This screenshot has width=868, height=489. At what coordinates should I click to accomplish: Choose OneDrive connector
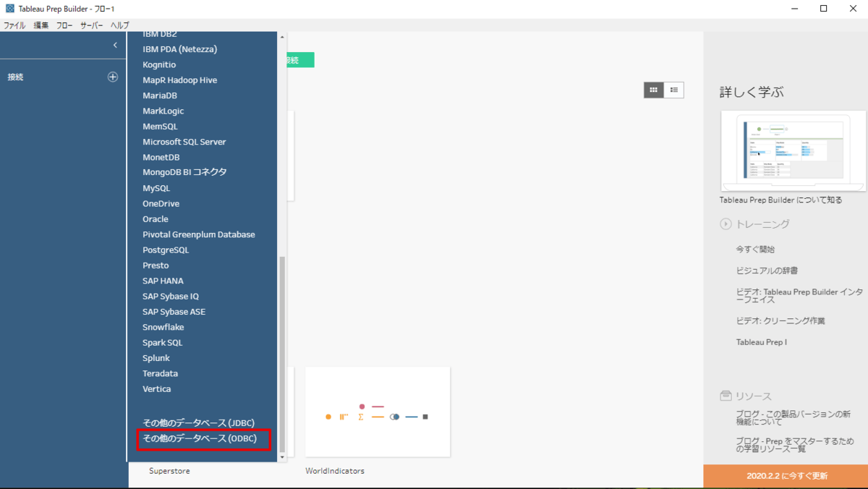click(161, 203)
